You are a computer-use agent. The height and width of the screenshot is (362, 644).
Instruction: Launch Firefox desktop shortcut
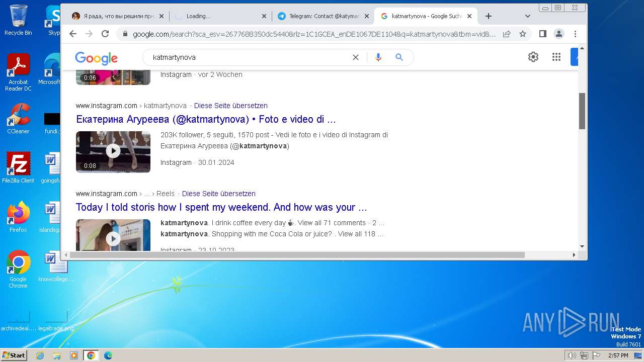(x=18, y=217)
